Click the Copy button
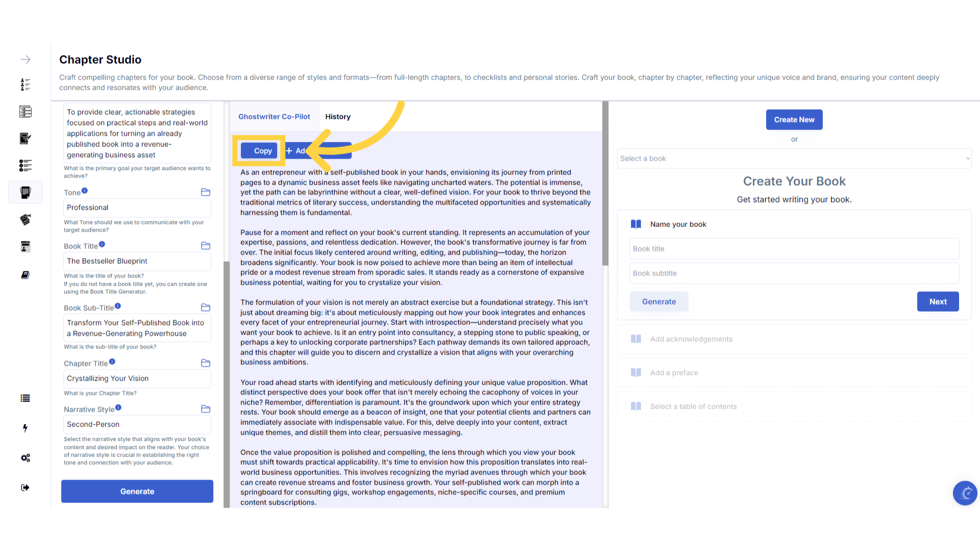 (x=259, y=151)
